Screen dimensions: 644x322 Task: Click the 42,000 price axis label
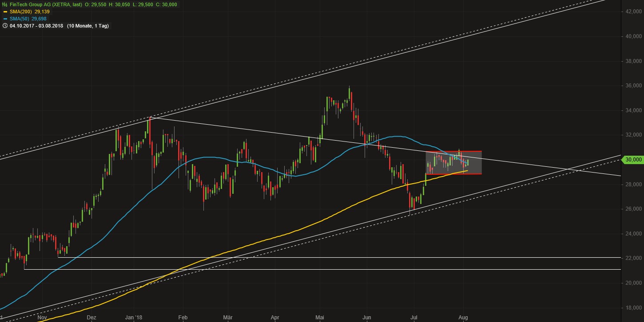[632, 12]
